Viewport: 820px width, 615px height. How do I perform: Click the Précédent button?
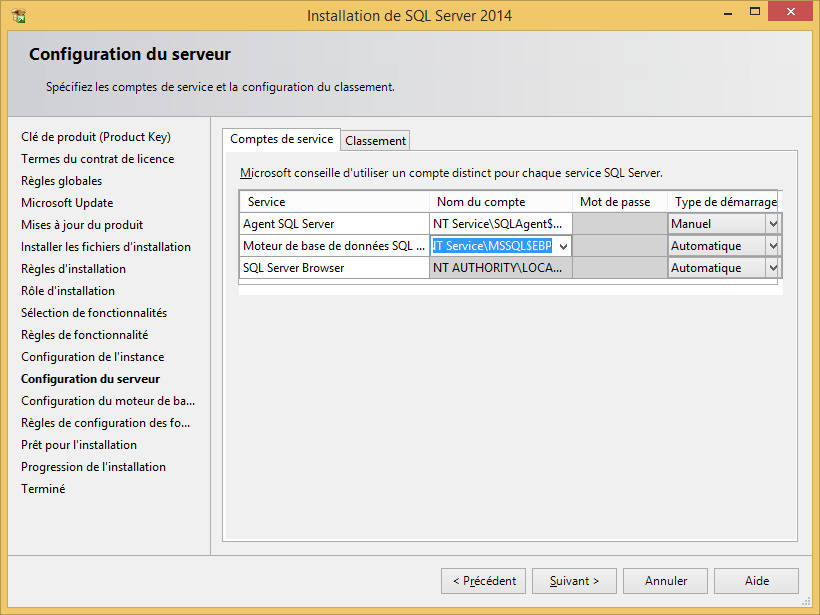(x=483, y=581)
